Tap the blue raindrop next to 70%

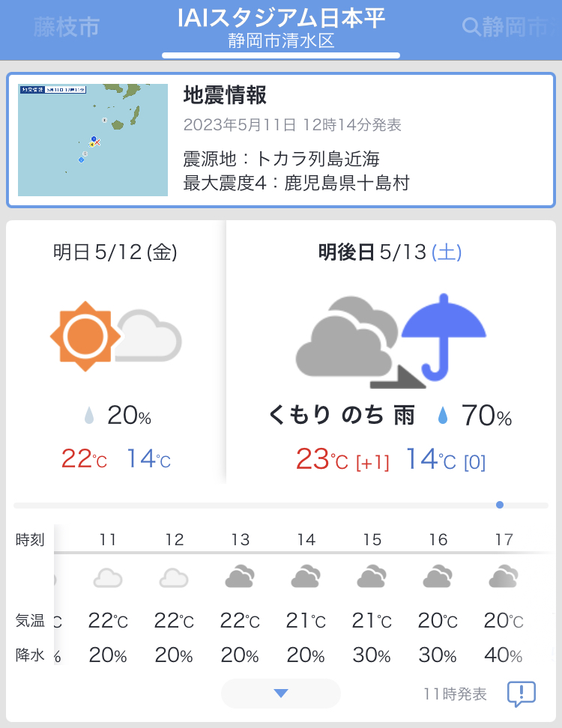tap(443, 415)
